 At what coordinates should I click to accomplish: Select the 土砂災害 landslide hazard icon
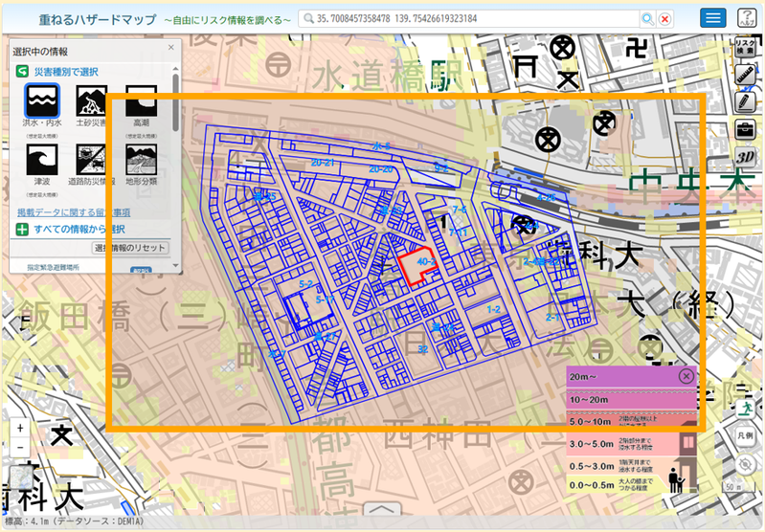pyautogui.click(x=91, y=100)
